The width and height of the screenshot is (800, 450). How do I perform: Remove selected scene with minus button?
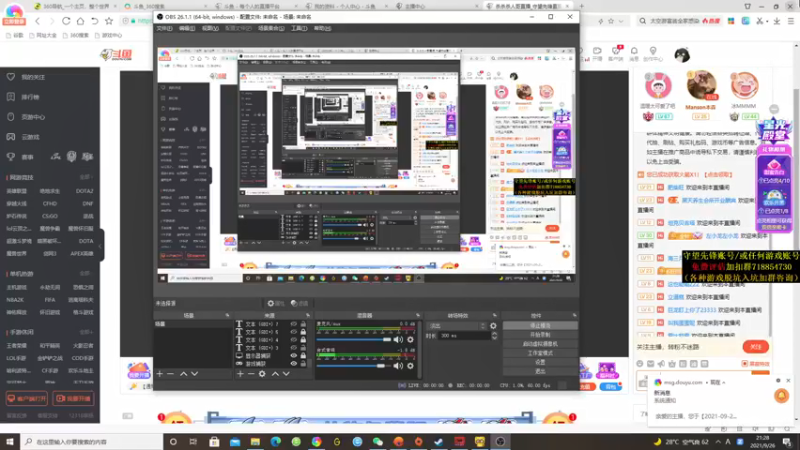170,374
